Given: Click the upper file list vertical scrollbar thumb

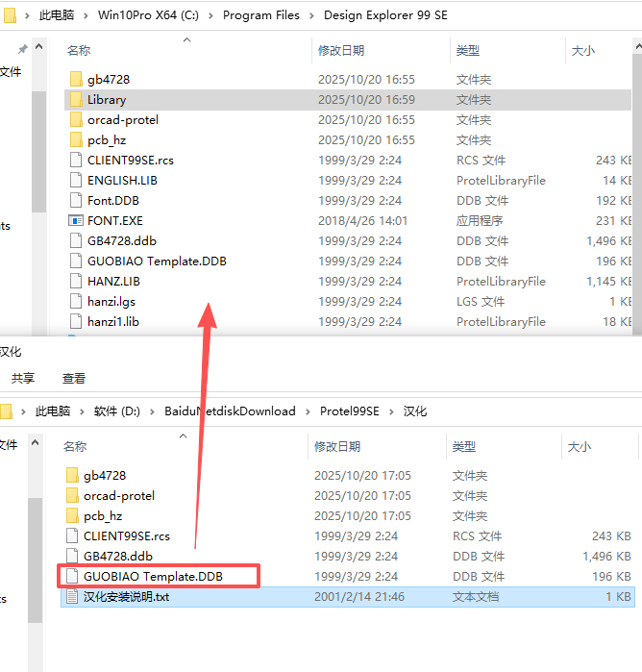Looking at the screenshot, I should click(x=637, y=193).
